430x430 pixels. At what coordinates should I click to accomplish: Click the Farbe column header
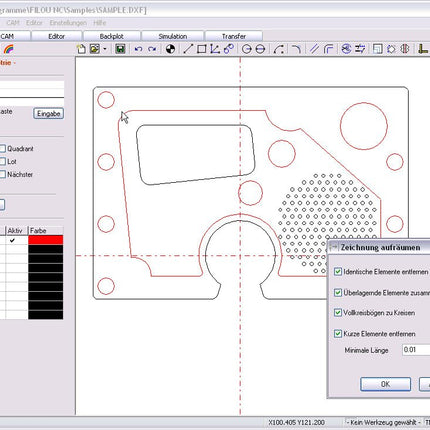pyautogui.click(x=46, y=230)
